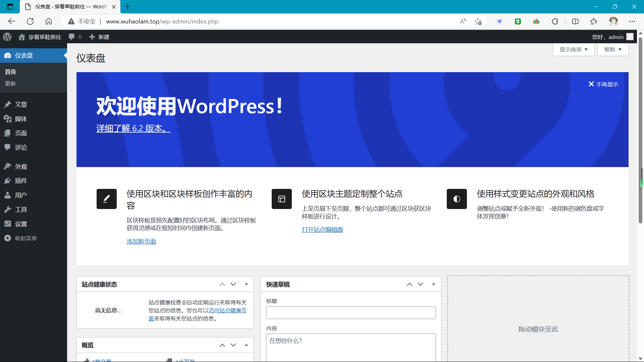Open the comments bubble in admin bar
Viewport: 644px width, 362px height.
click(71, 37)
